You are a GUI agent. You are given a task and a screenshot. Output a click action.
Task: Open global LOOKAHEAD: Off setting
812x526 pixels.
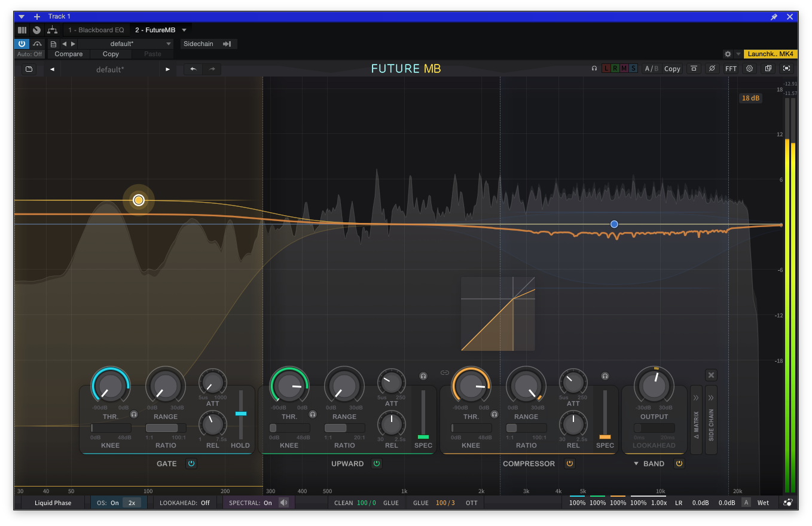pos(185,503)
